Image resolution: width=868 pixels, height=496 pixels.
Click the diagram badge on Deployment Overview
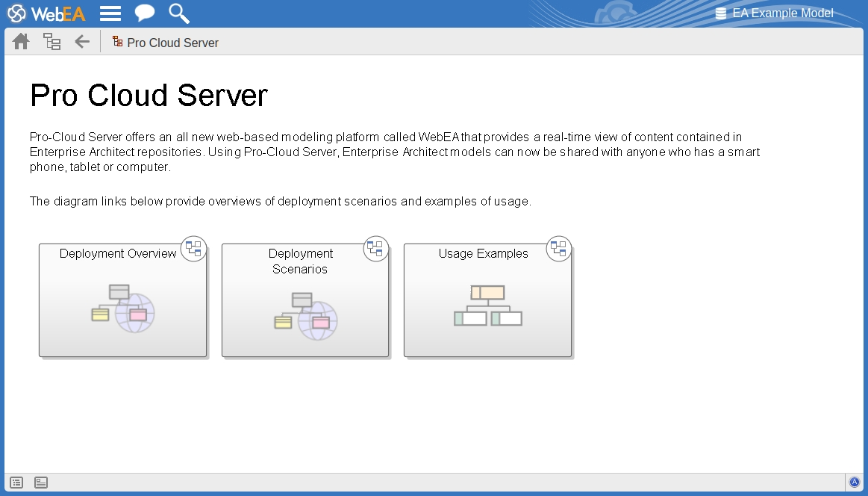pos(194,249)
